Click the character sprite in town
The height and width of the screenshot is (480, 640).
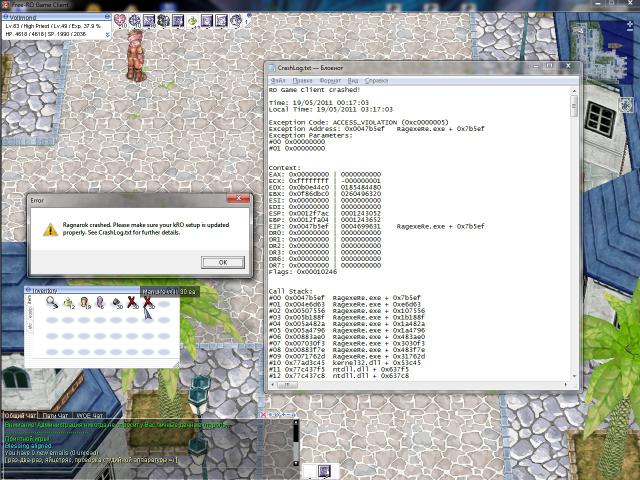pos(136,55)
